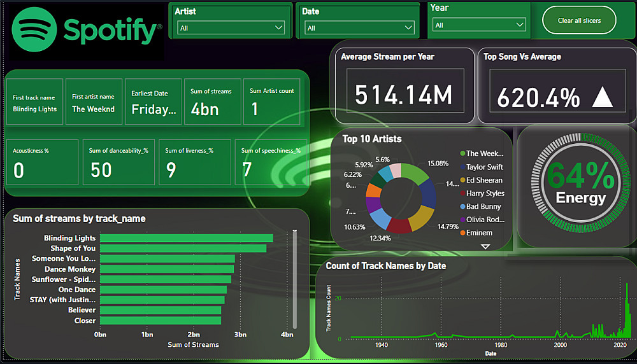Click the Top 10 Artists title
The image size is (637, 364).
click(x=372, y=139)
